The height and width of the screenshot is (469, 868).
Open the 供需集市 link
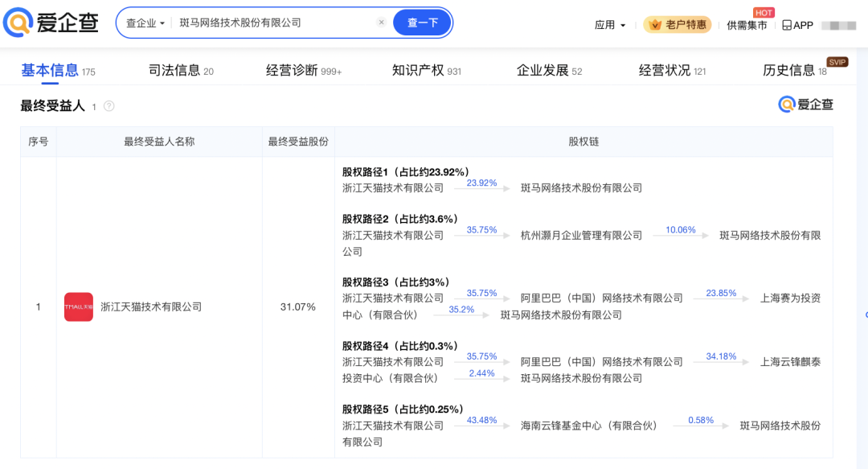[x=747, y=25]
